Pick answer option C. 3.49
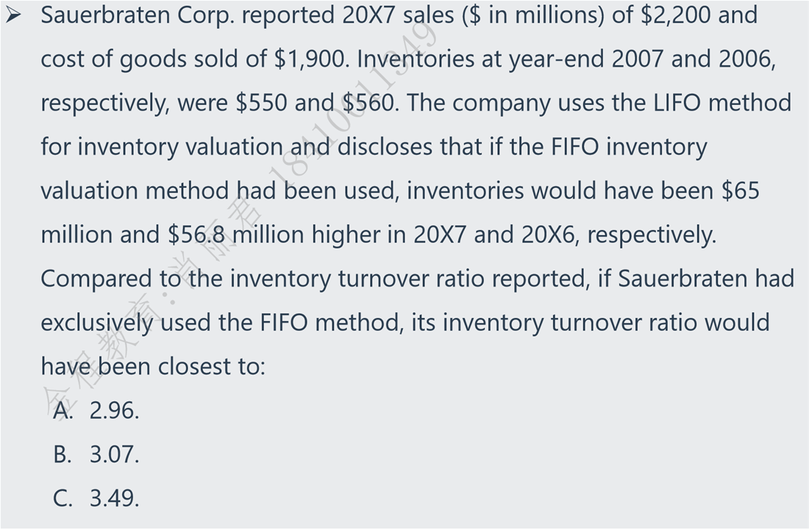 (96, 499)
